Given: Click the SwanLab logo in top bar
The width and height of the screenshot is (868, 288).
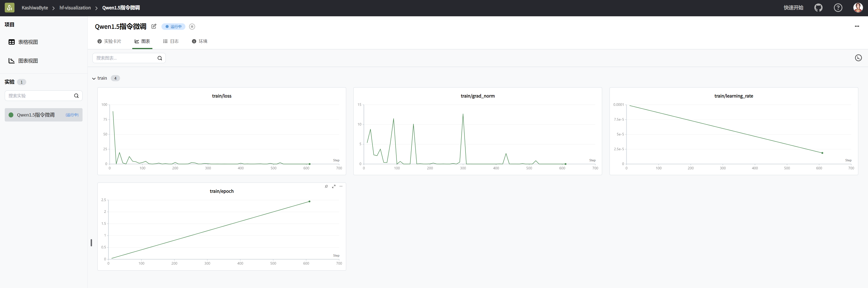Looking at the screenshot, I should [9, 8].
